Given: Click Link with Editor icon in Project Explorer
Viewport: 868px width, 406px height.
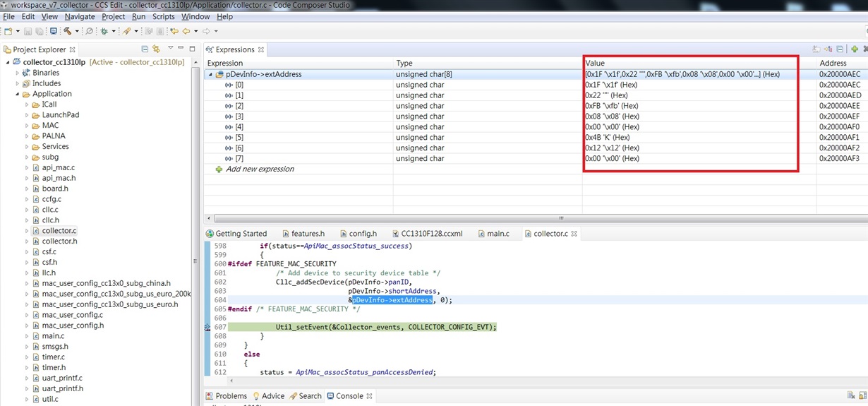Looking at the screenshot, I should [x=156, y=49].
